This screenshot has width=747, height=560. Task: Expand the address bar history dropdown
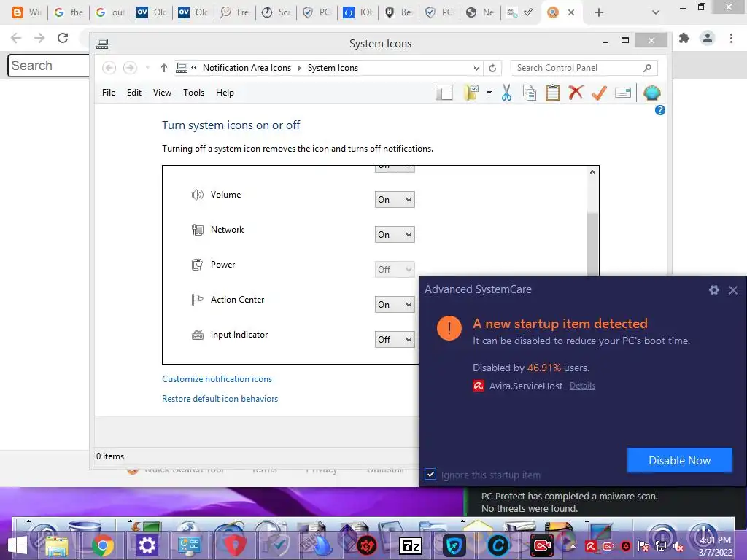[x=476, y=68]
